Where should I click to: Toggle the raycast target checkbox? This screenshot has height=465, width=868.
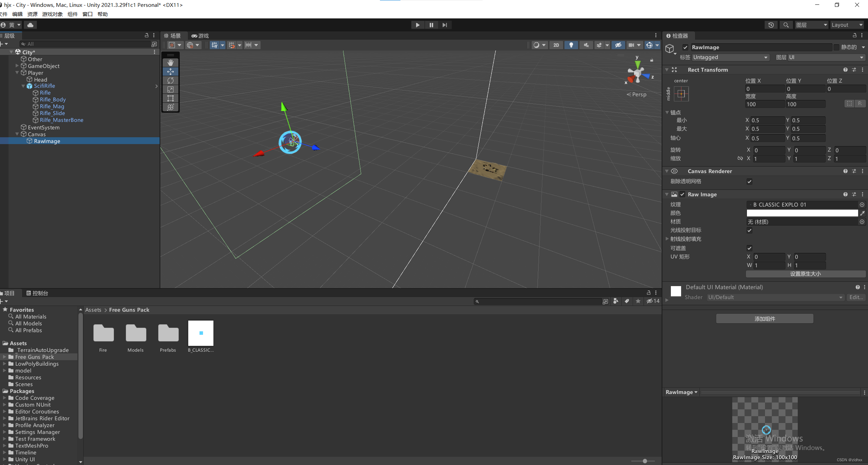coord(749,230)
